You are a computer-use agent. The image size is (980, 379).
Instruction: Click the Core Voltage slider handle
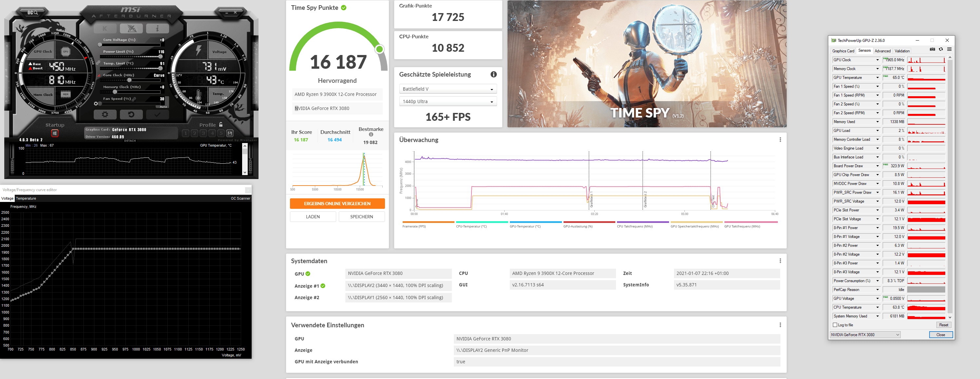pos(100,45)
